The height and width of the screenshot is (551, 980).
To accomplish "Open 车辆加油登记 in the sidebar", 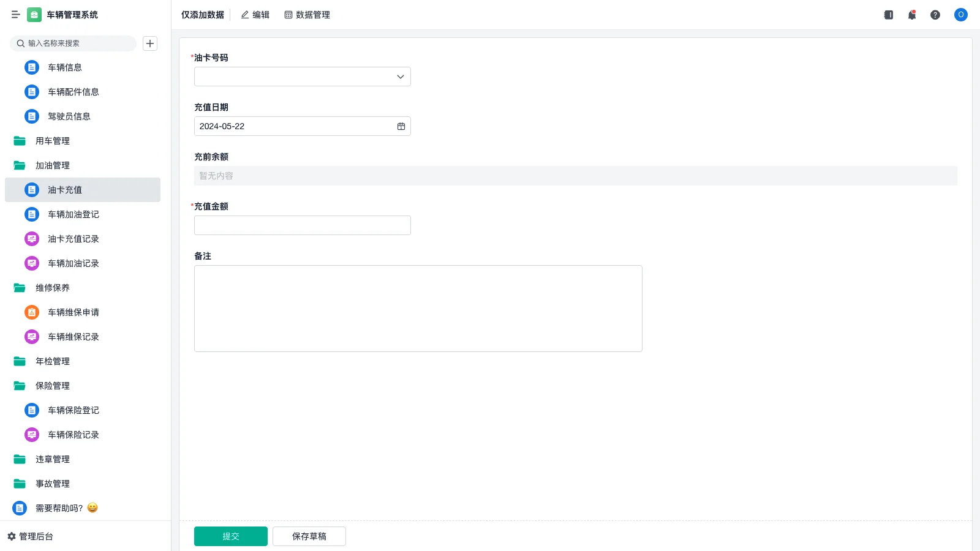I will [73, 214].
